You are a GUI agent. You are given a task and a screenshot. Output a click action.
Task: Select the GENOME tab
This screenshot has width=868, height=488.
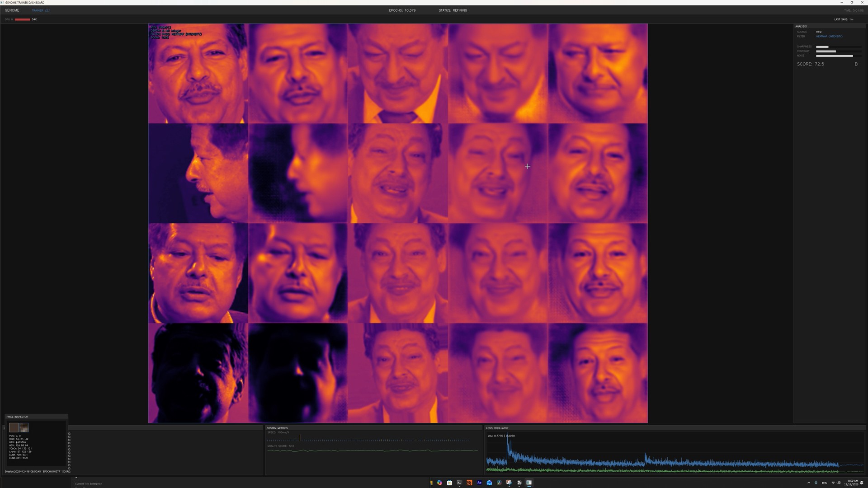[12, 10]
